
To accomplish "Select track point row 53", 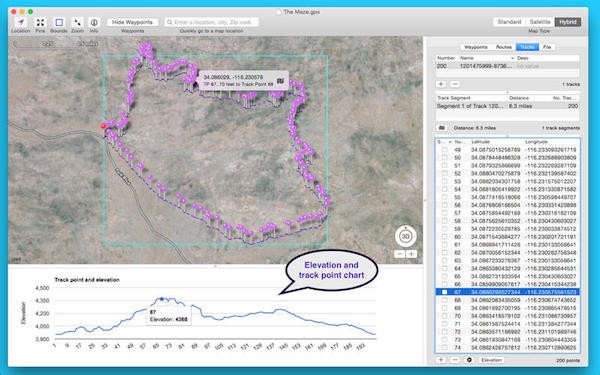I will (507, 181).
